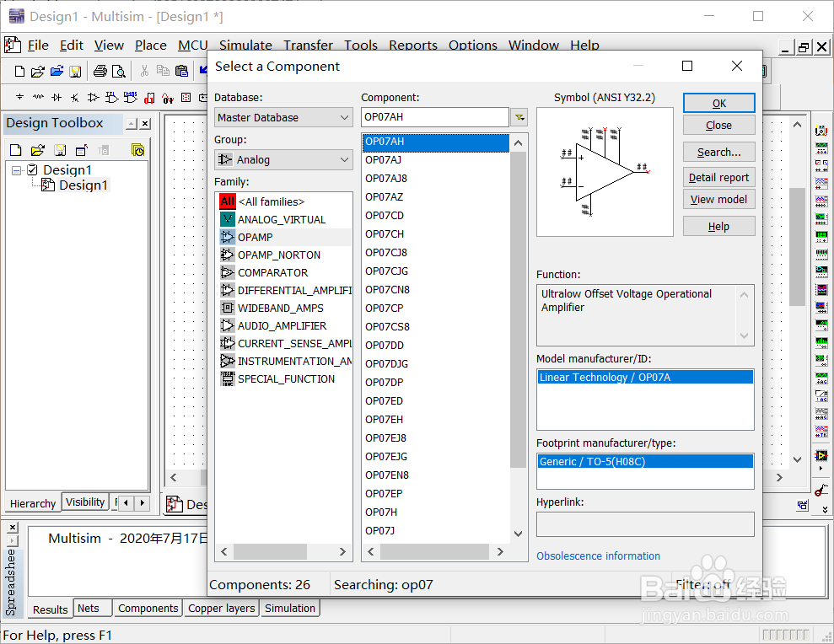Click New design icon in Design Toolbox
The image size is (834, 644).
16,151
